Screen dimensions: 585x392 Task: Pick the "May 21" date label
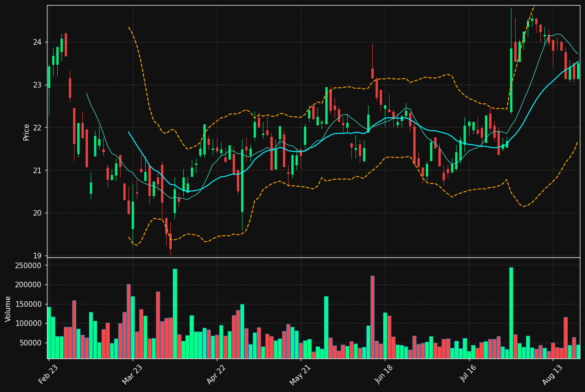click(x=300, y=374)
